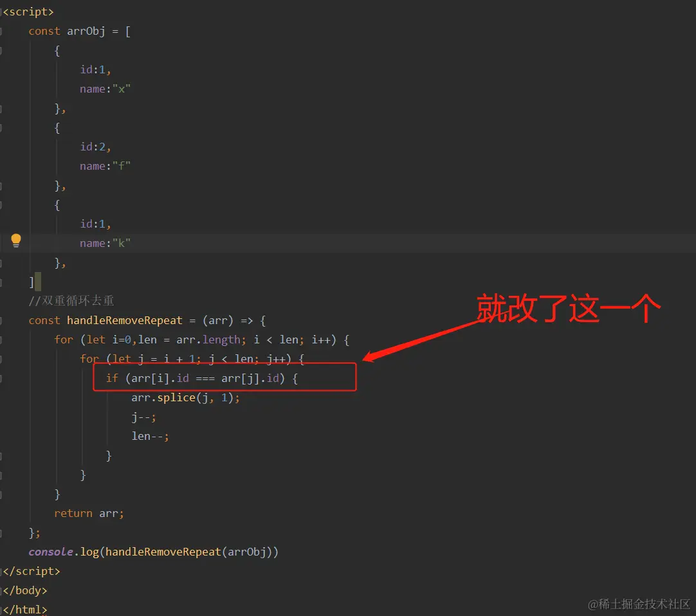Click the closing </script> tag
The height and width of the screenshot is (616, 696).
click(x=32, y=571)
